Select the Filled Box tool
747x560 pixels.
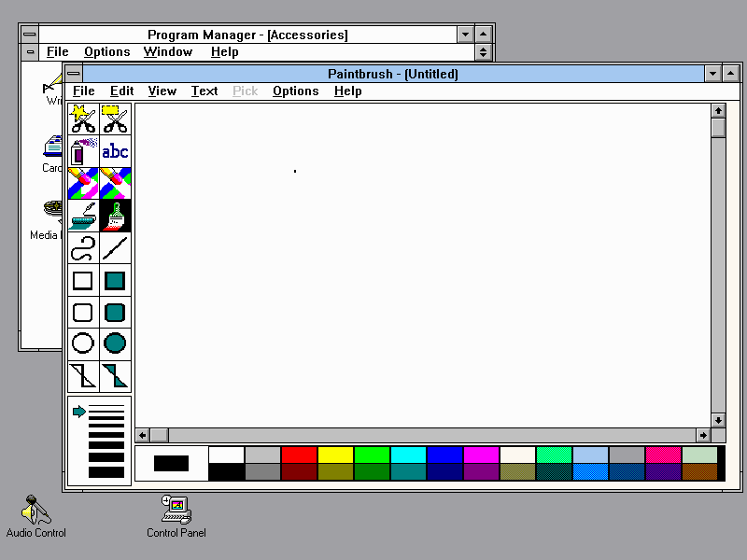[x=115, y=280]
